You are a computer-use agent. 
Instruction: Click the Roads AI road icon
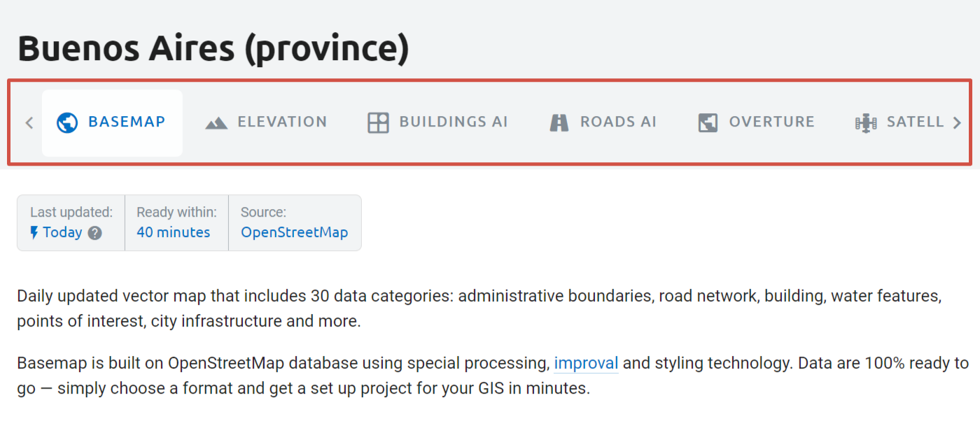click(559, 123)
